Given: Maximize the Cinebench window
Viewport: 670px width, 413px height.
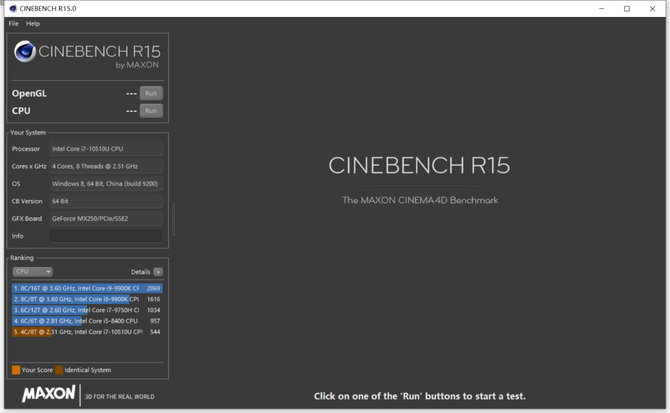Looking at the screenshot, I should [627, 9].
